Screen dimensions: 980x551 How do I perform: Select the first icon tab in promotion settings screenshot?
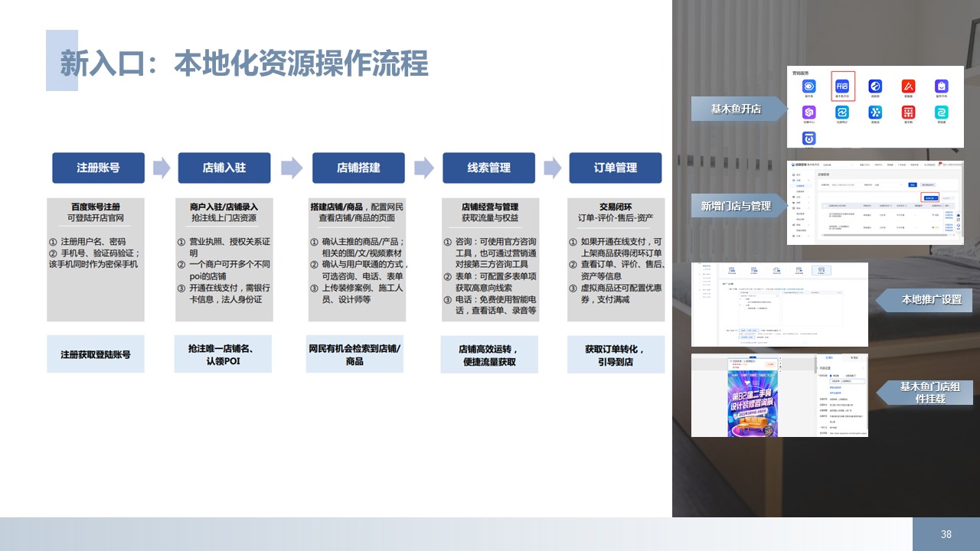pyautogui.click(x=732, y=270)
